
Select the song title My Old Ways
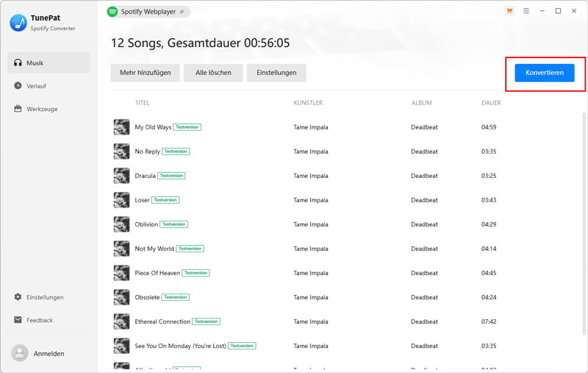[x=153, y=127]
